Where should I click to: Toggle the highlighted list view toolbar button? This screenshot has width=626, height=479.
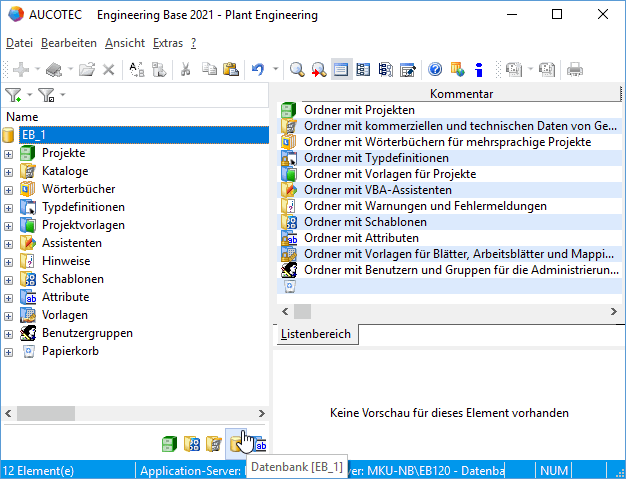point(341,70)
